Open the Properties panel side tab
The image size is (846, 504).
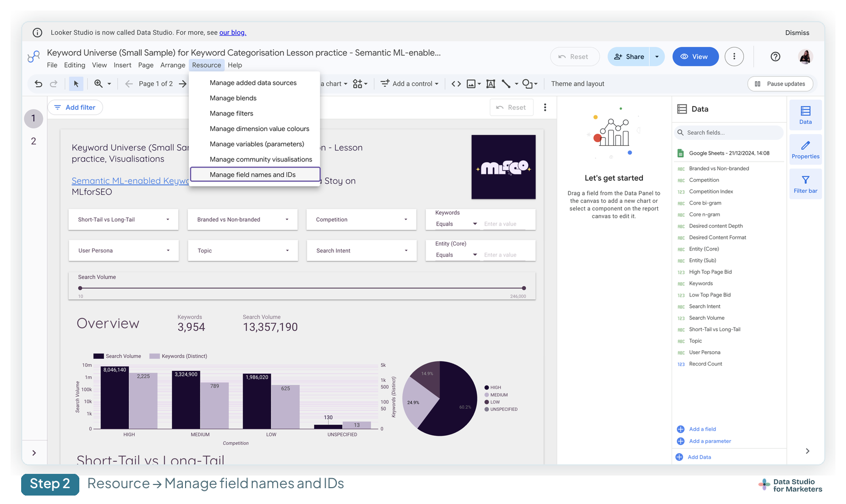(805, 149)
